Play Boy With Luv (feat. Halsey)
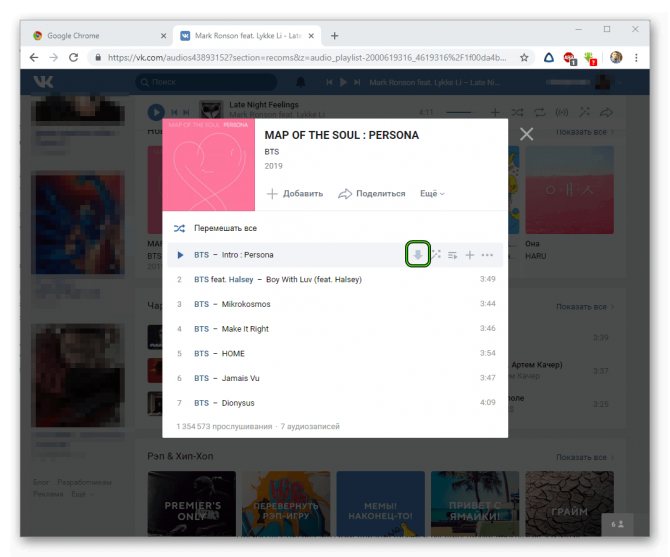 [x=335, y=279]
